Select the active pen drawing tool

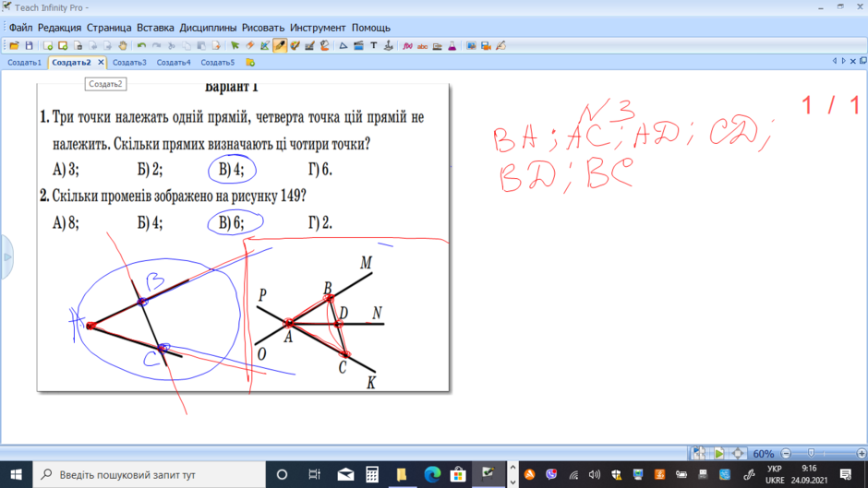pyautogui.click(x=280, y=46)
